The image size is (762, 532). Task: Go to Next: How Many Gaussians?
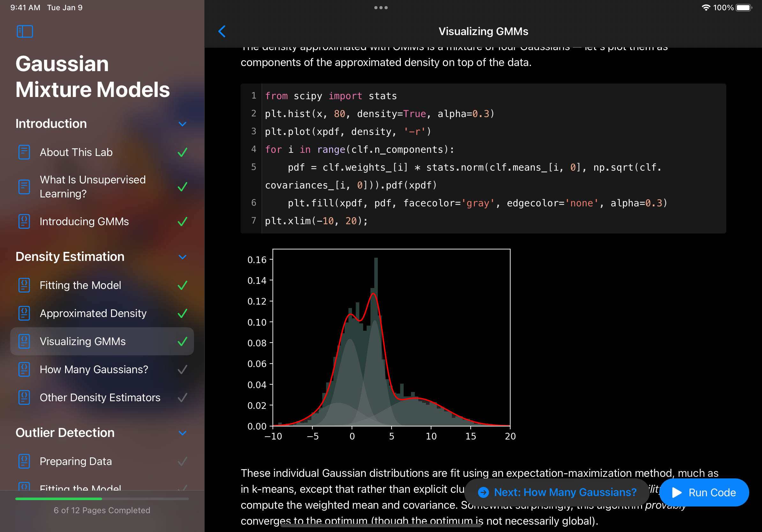coord(557,492)
